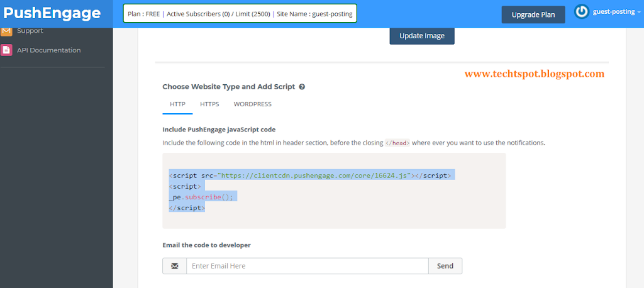The width and height of the screenshot is (644, 288).
Task: Switch to the HTTP tab
Action: [x=177, y=104]
